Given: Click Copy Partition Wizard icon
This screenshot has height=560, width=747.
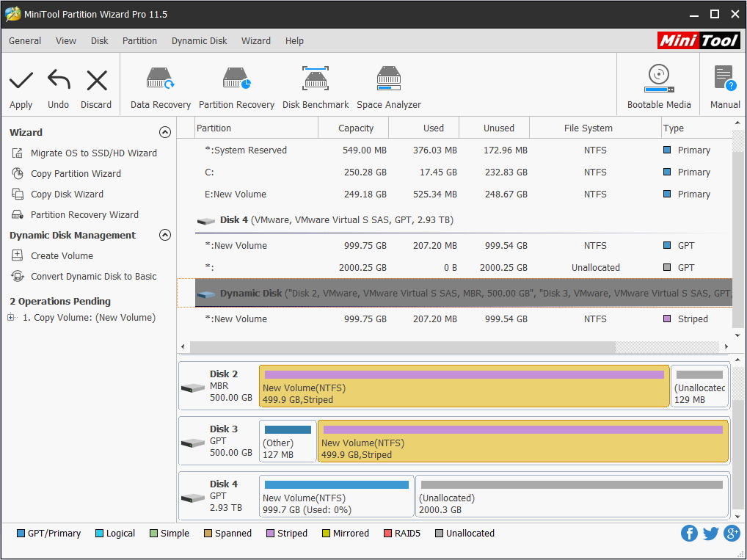Looking at the screenshot, I should click(17, 173).
